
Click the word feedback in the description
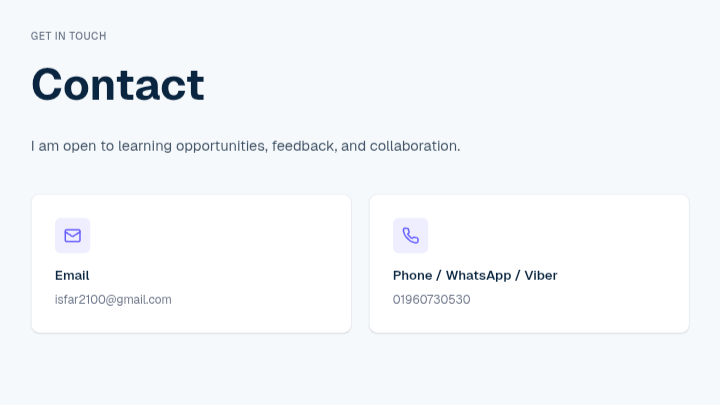[304, 146]
